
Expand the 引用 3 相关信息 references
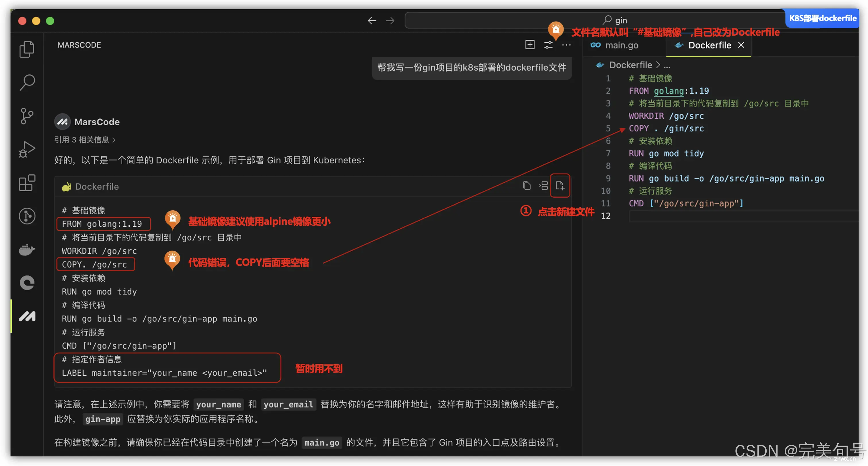coord(84,140)
